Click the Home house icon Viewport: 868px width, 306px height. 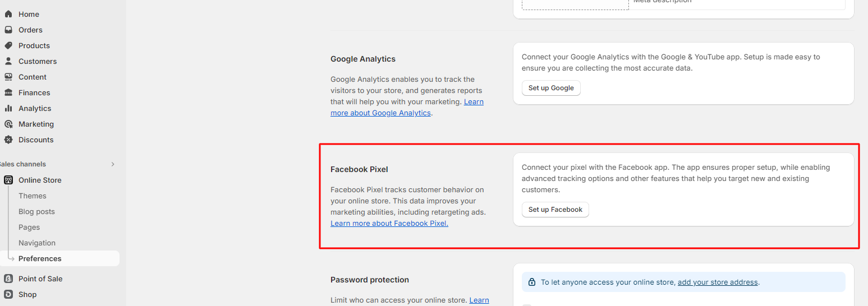pos(8,14)
